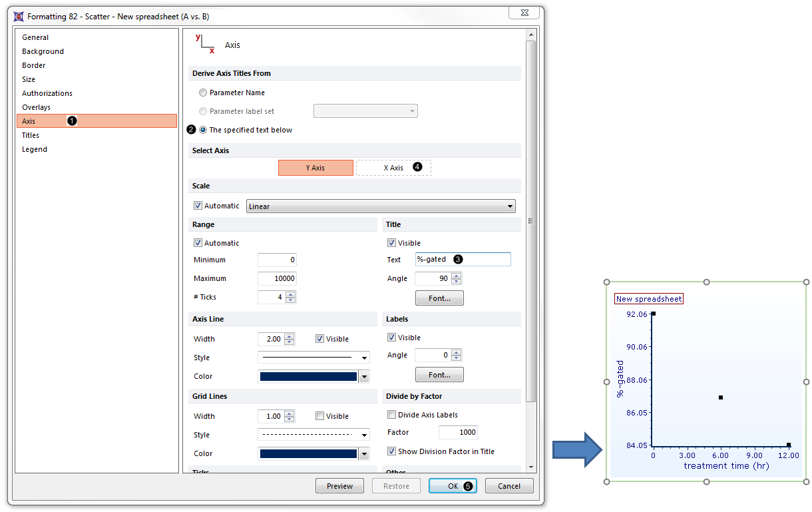Click the FCS Express app icon in title bar
The height and width of the screenshot is (512, 812).
[18, 16]
